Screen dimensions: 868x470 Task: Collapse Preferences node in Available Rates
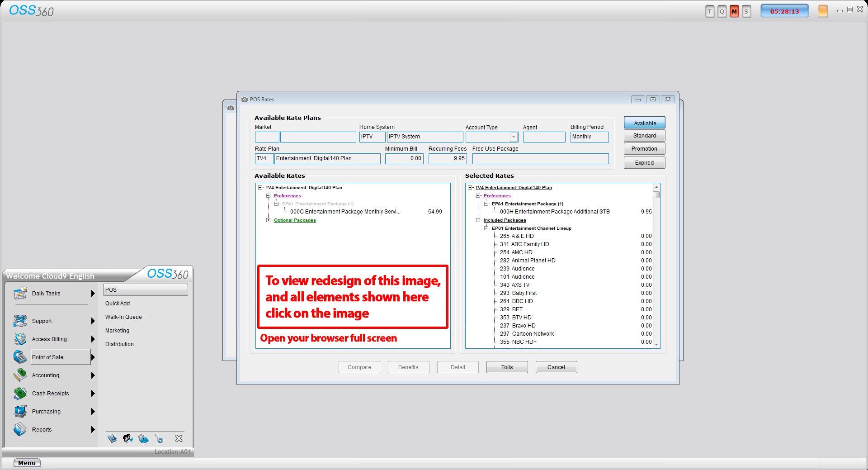coord(269,196)
